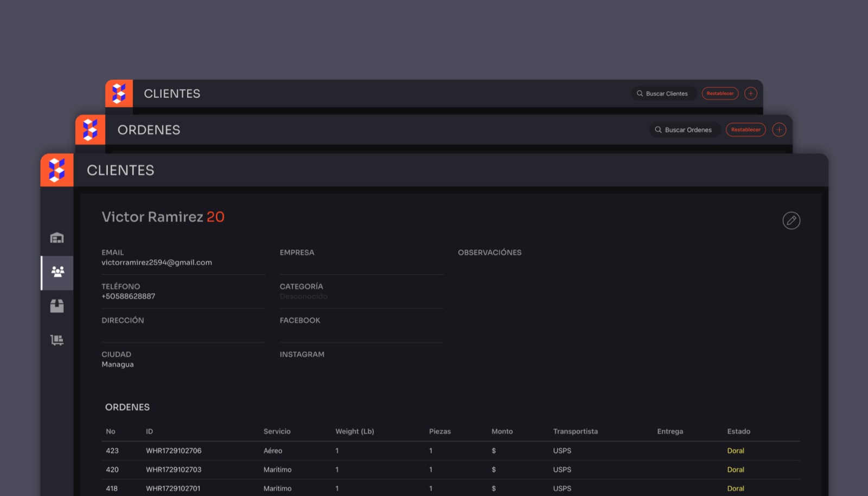Screen dimensions: 868x496
Task: Sort table by Servicio column header
Action: click(x=277, y=431)
